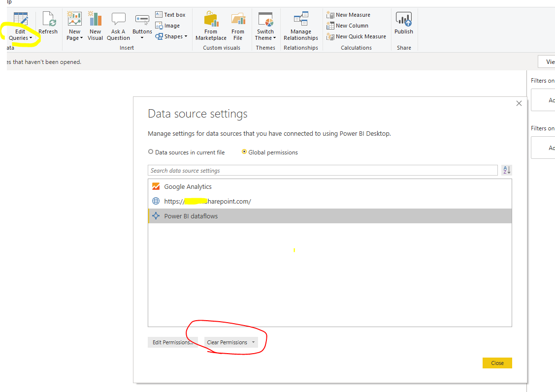
Task: Open Manage Relationships
Action: point(301,26)
